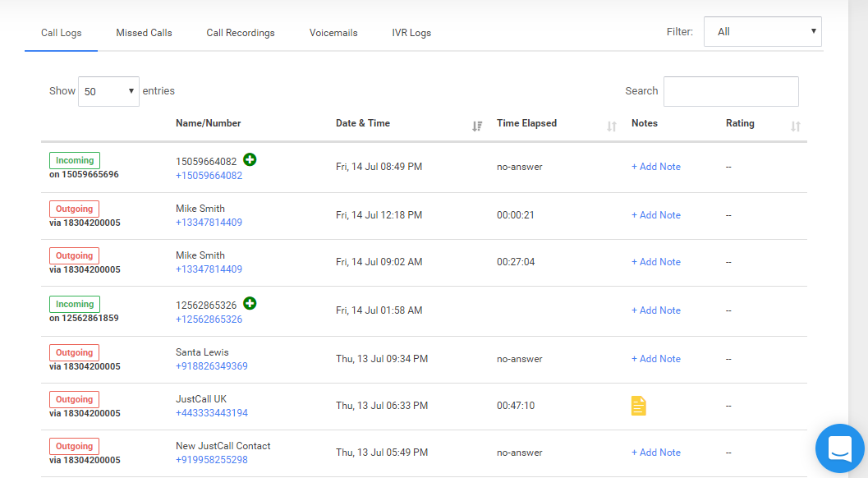Open the Call Recordings tab
This screenshot has width=868, height=478.
[x=240, y=33]
